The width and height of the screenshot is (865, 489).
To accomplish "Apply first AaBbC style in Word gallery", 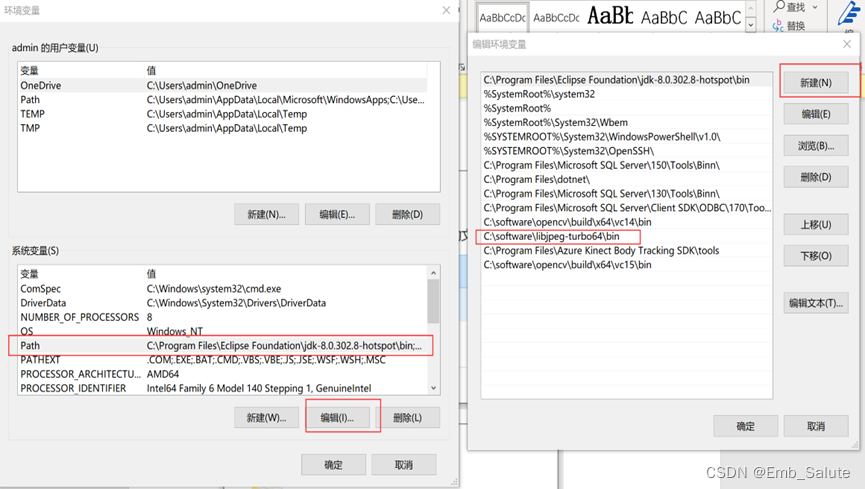I will [x=664, y=18].
